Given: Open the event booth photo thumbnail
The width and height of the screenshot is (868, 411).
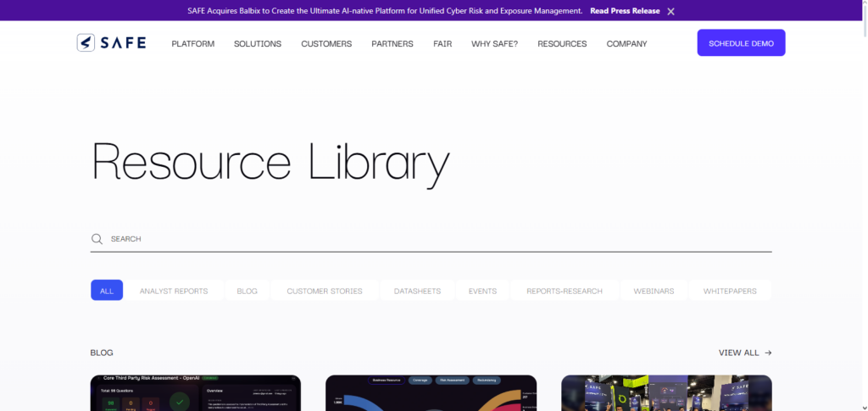Looking at the screenshot, I should pyautogui.click(x=666, y=393).
